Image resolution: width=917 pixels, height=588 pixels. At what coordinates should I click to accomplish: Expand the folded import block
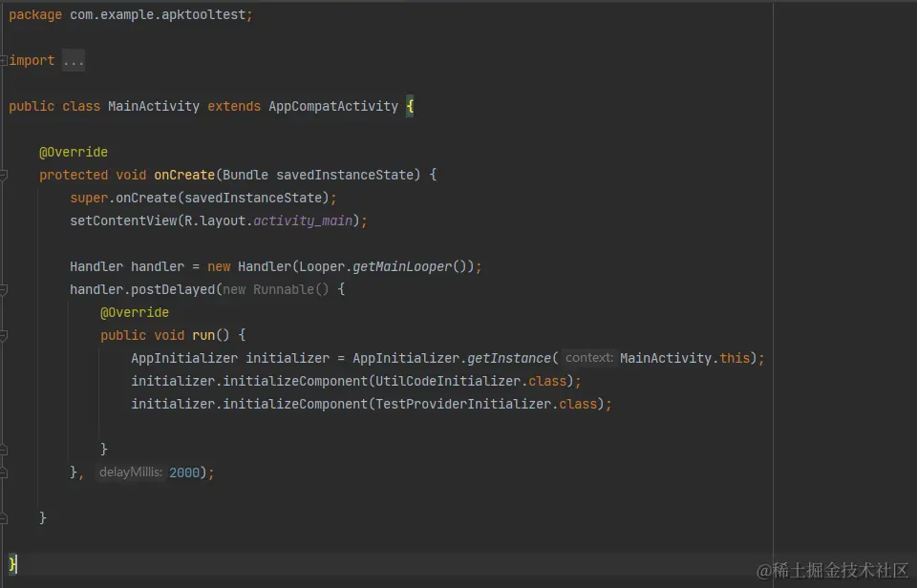pyautogui.click(x=3, y=60)
